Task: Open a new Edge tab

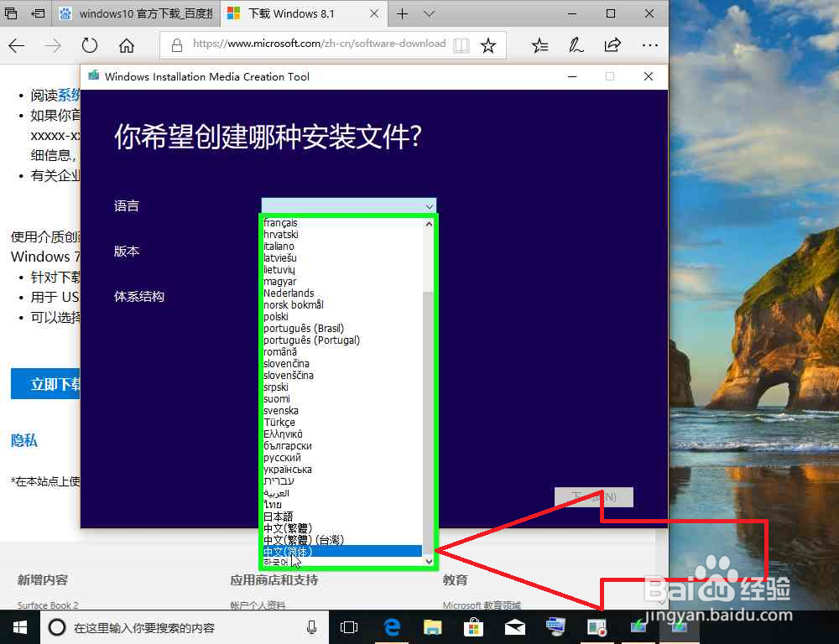Action: point(403,14)
